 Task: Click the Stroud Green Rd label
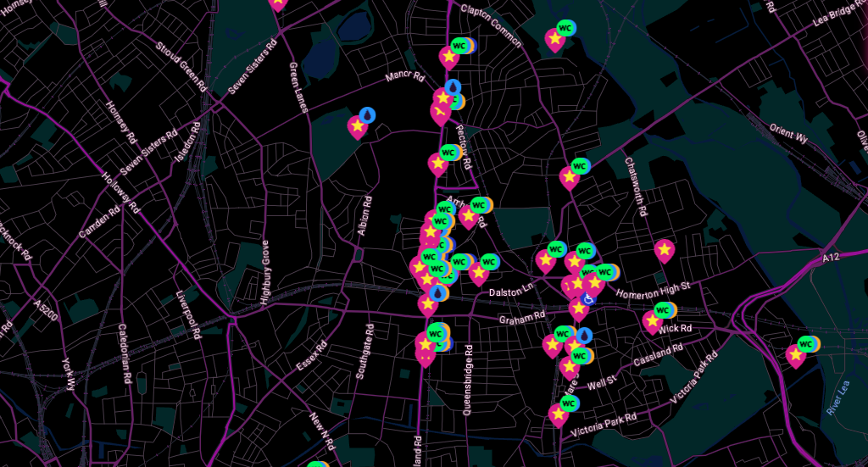pyautogui.click(x=181, y=67)
